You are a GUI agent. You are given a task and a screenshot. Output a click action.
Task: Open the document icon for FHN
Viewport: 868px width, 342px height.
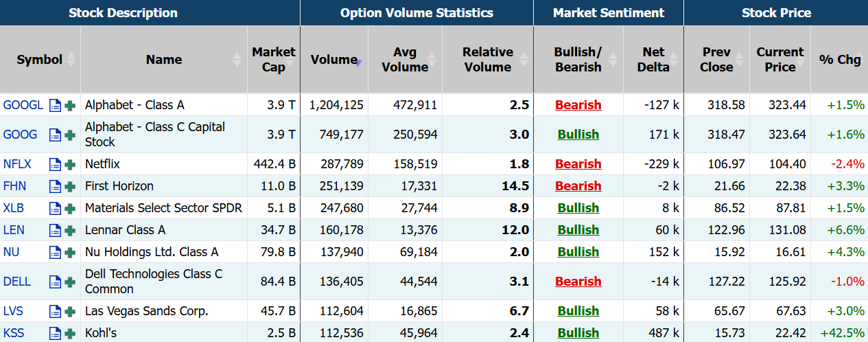(x=56, y=187)
